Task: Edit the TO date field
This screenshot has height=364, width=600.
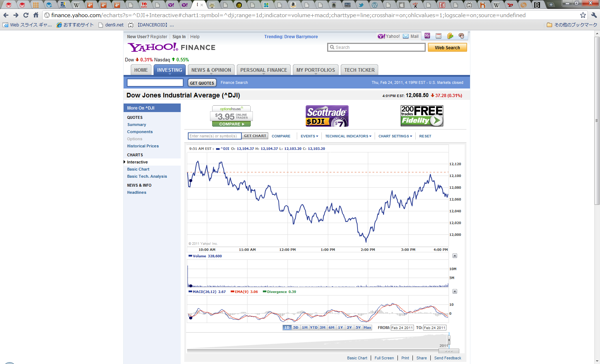Action: tap(435, 328)
